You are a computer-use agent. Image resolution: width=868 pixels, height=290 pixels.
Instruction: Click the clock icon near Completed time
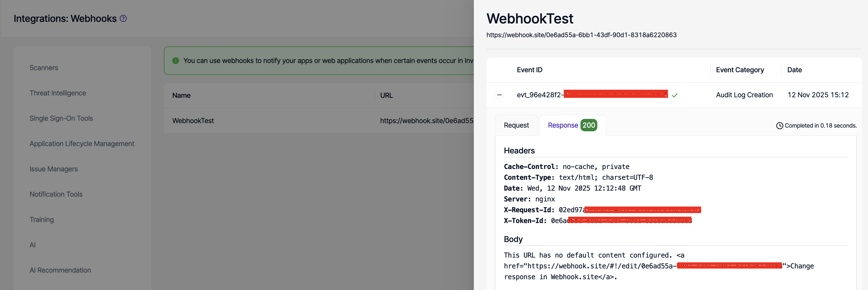tap(779, 126)
